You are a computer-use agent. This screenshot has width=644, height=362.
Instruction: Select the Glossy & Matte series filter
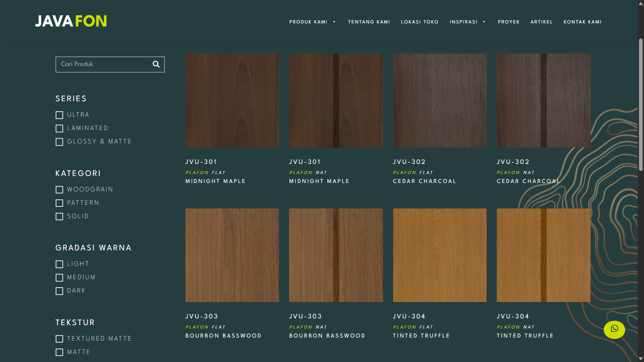[x=59, y=142]
